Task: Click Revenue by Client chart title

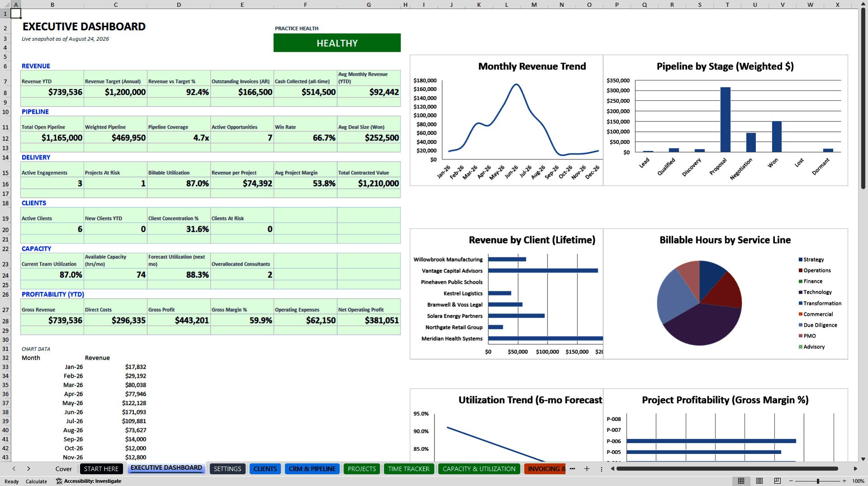Action: click(x=532, y=240)
